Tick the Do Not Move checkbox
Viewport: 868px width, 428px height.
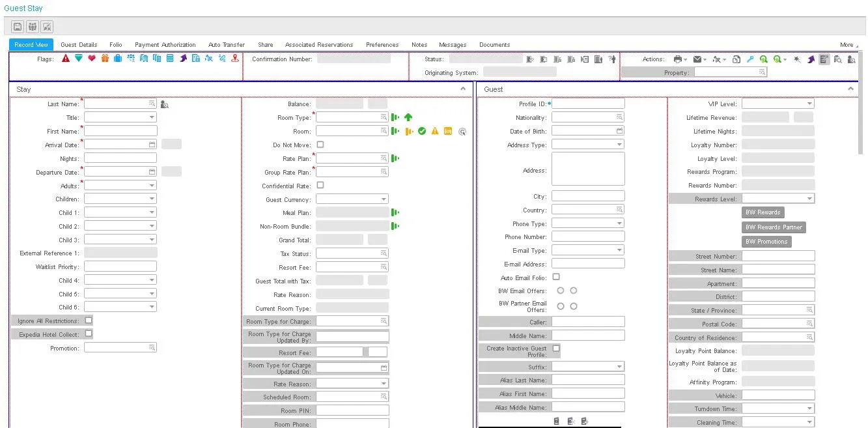(x=320, y=145)
